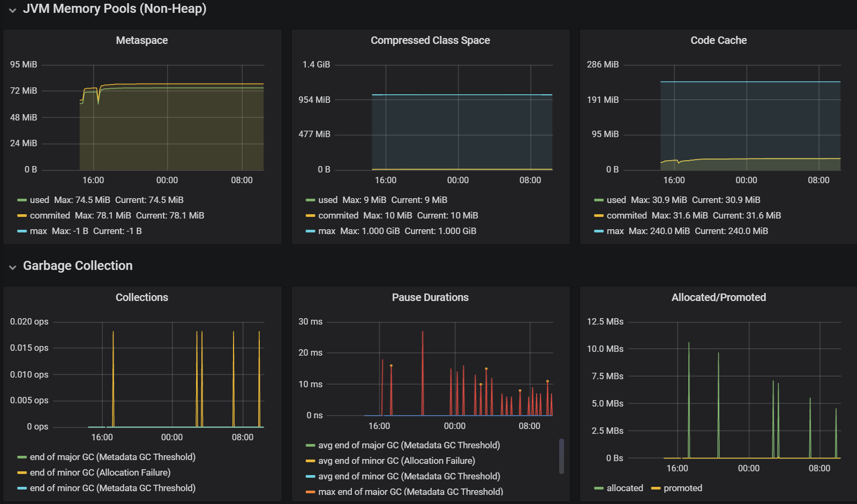Collapse the Garbage Collection row chevron
Image resolution: width=857 pixels, height=504 pixels.
[12, 267]
